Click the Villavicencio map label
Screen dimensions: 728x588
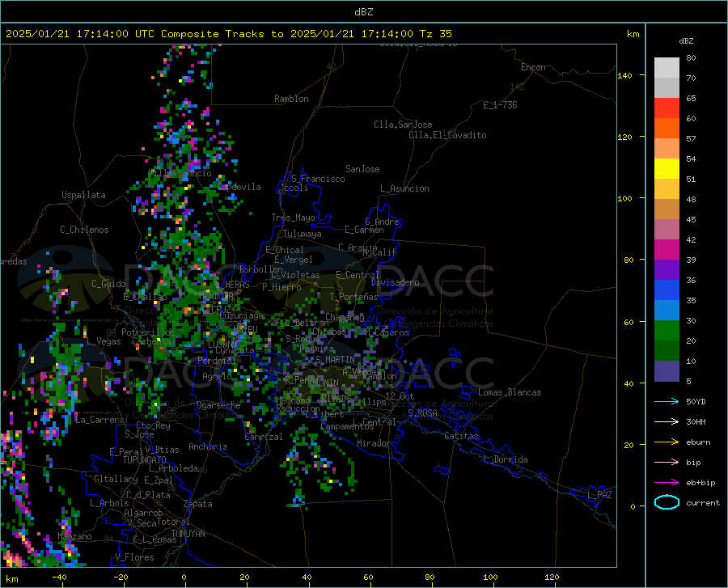[x=180, y=173]
